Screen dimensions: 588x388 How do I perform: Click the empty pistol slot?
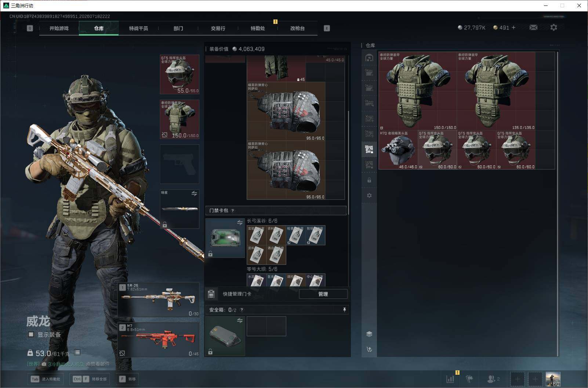[179, 164]
